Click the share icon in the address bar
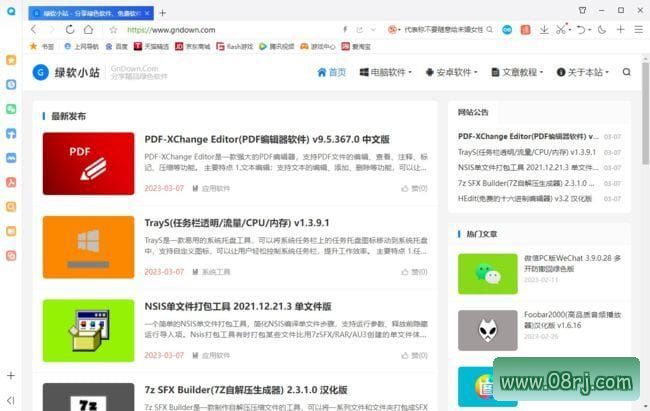 click(x=359, y=29)
